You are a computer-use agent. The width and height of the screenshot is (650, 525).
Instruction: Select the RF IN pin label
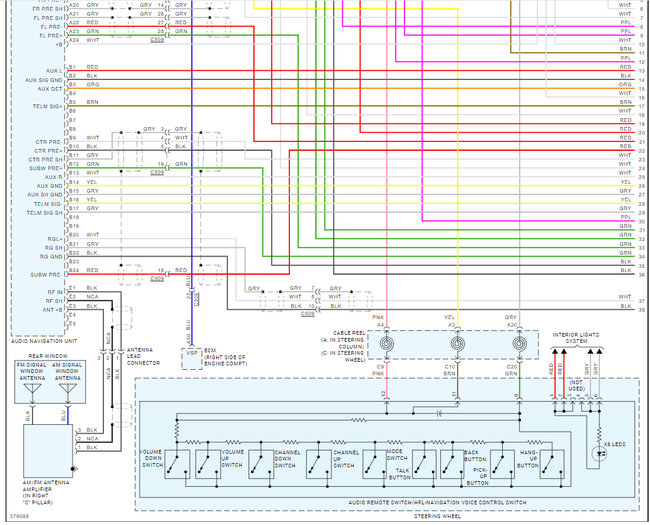[x=55, y=292]
